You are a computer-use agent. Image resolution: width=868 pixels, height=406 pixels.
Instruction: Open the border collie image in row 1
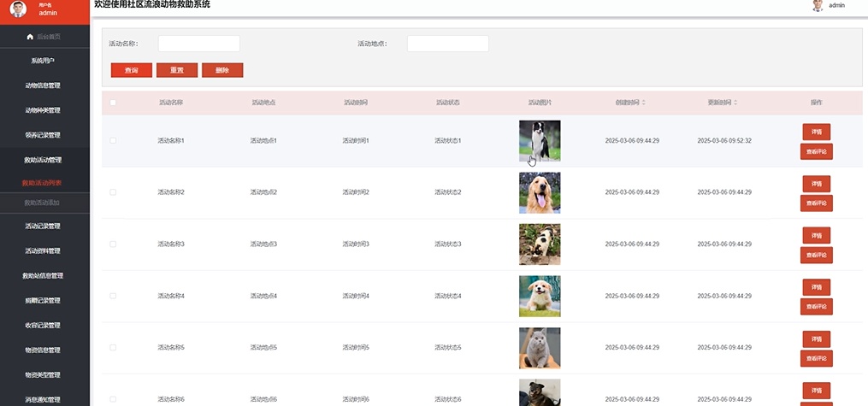[x=540, y=141]
